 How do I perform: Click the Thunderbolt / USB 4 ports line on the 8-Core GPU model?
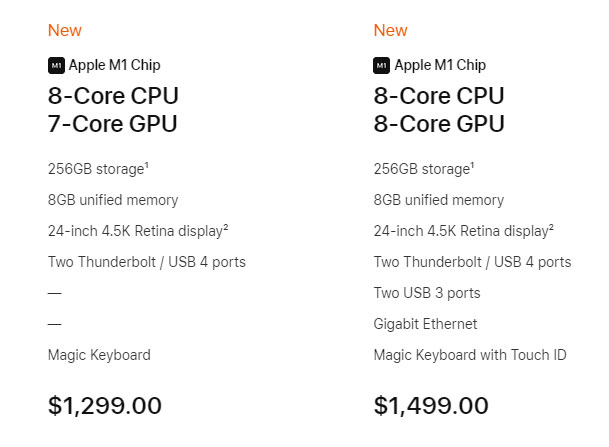coord(472,262)
